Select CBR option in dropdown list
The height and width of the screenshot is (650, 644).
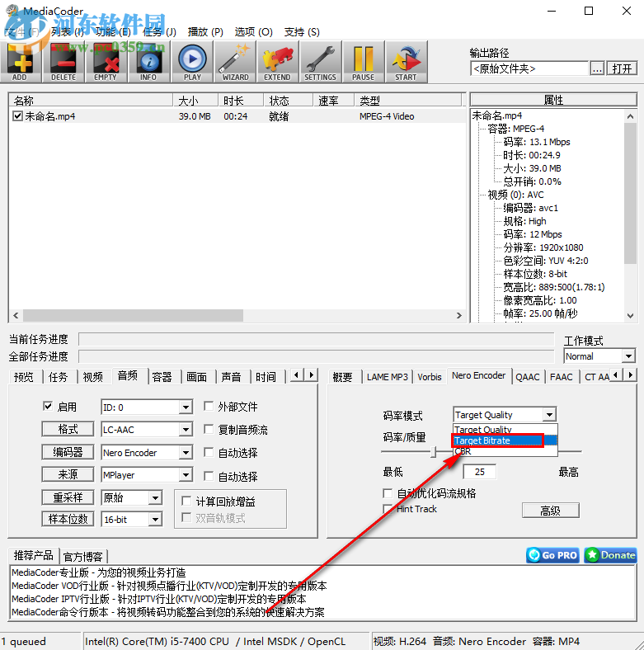coord(505,451)
